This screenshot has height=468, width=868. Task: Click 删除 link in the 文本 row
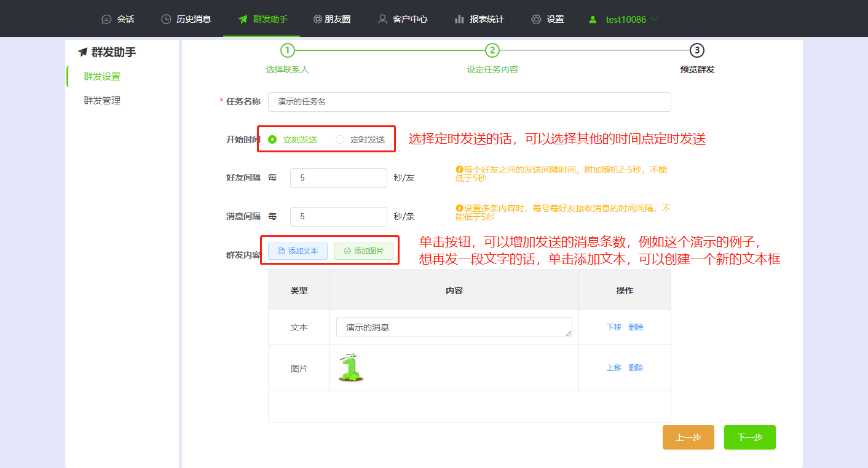[636, 327]
